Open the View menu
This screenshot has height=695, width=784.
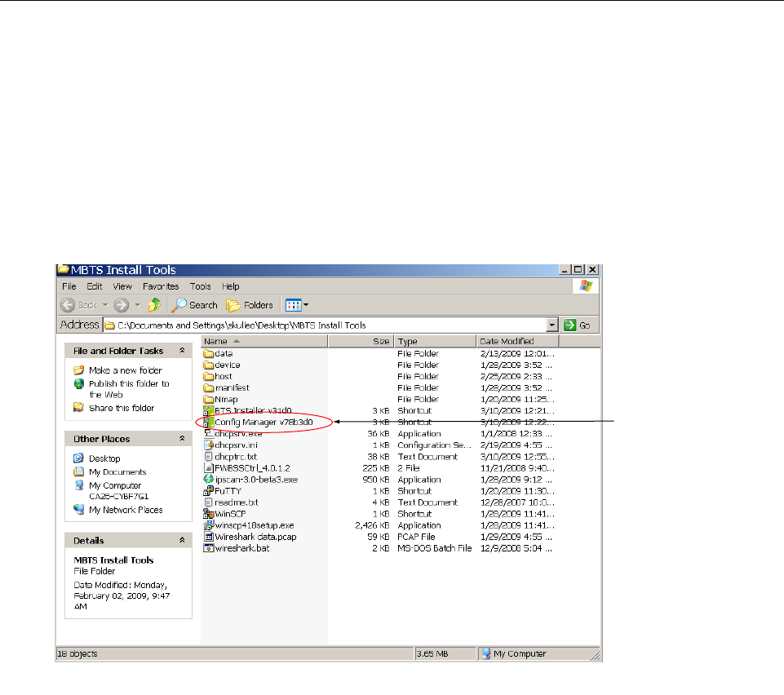tap(122, 286)
